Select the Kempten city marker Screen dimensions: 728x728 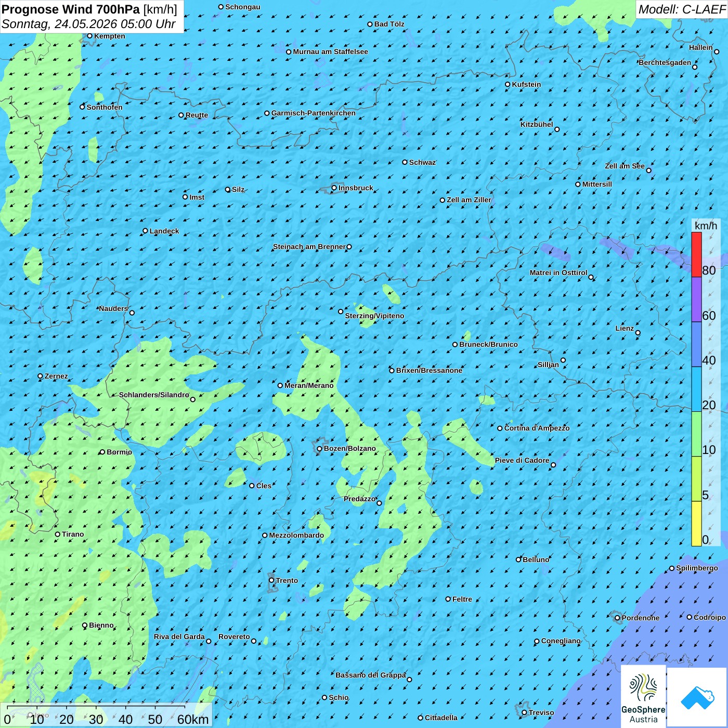pos(89,36)
